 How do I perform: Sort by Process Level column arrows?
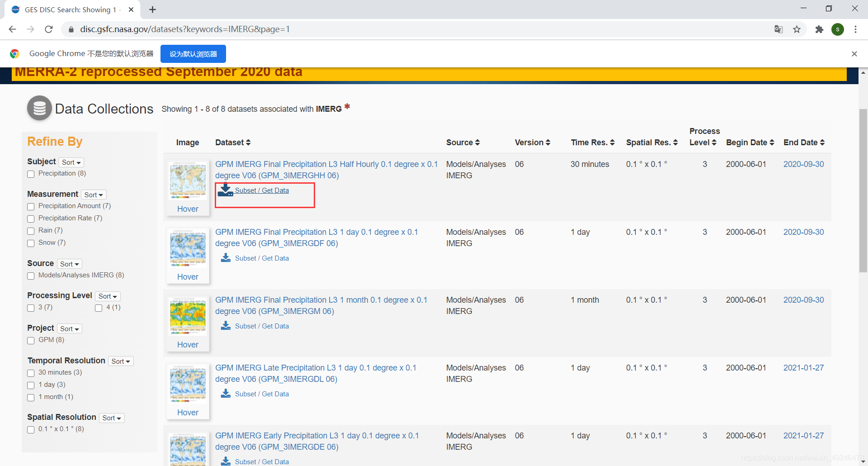click(x=714, y=143)
